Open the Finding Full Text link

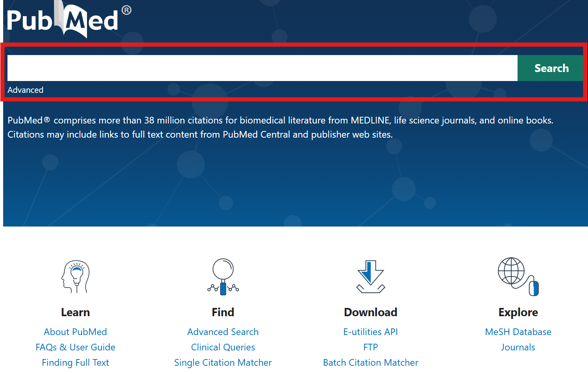coord(76,363)
